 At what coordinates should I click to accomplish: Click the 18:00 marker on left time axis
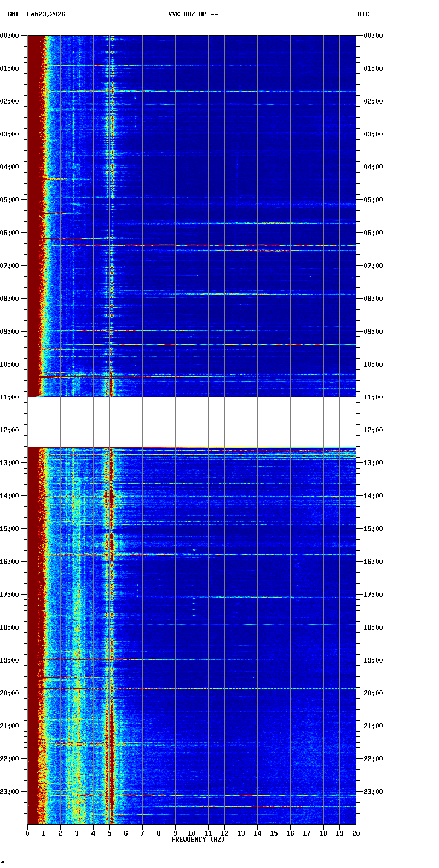[9, 627]
